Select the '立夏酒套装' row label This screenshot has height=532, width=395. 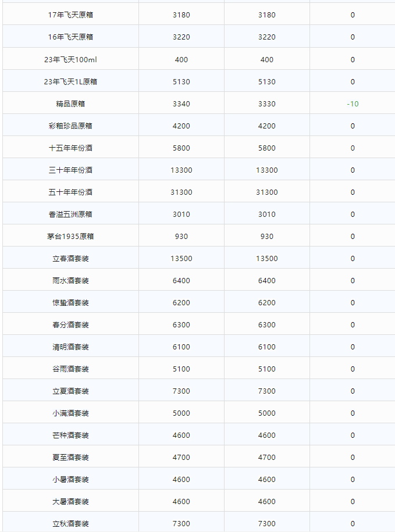(70, 391)
